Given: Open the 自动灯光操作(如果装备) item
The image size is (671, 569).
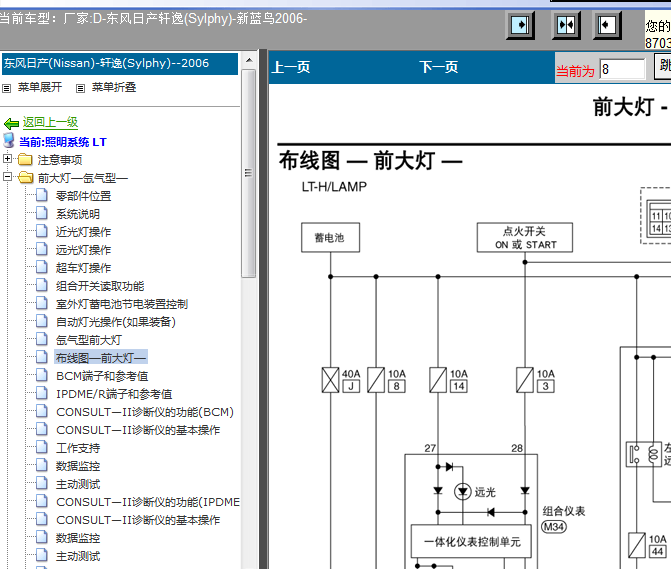Looking at the screenshot, I should 116,322.
